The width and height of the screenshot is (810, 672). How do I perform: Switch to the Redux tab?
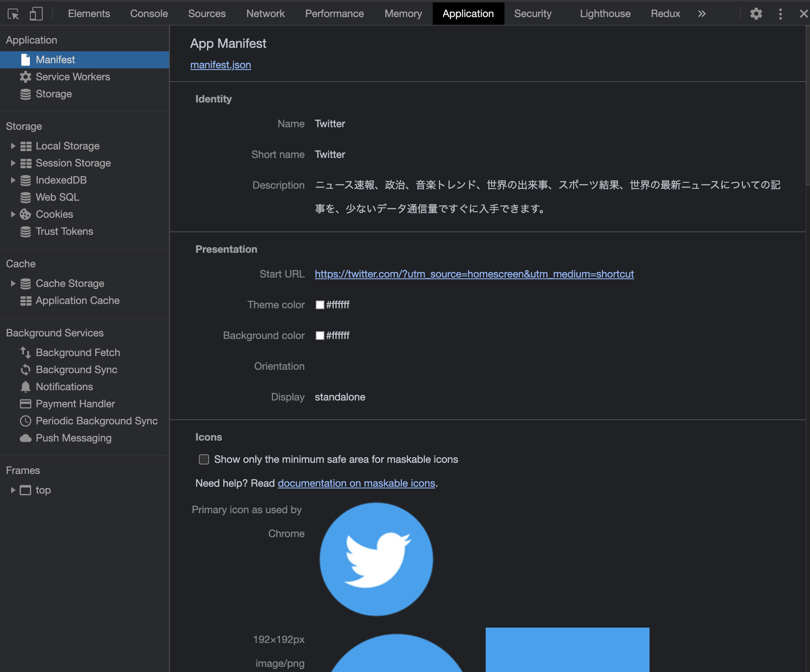tap(665, 14)
